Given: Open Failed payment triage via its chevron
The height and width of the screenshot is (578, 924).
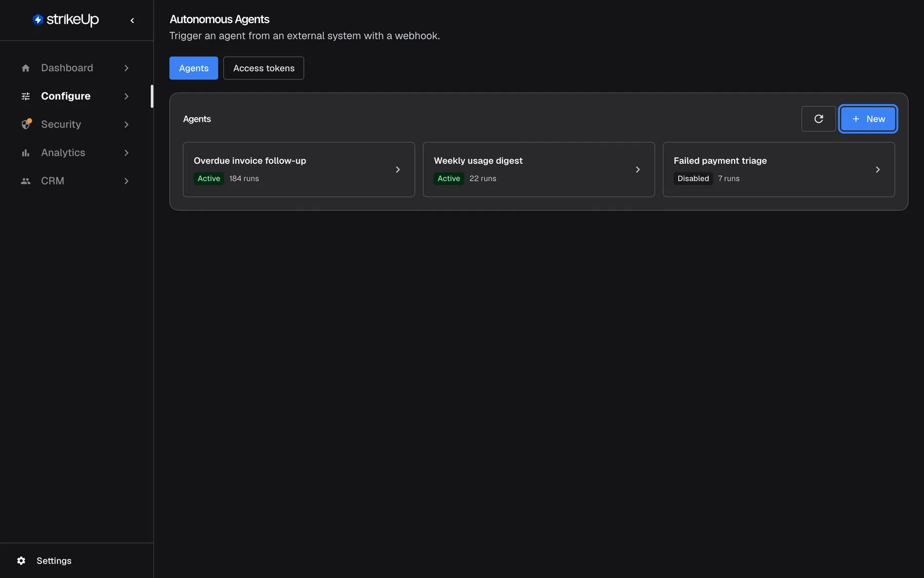Looking at the screenshot, I should click(878, 170).
